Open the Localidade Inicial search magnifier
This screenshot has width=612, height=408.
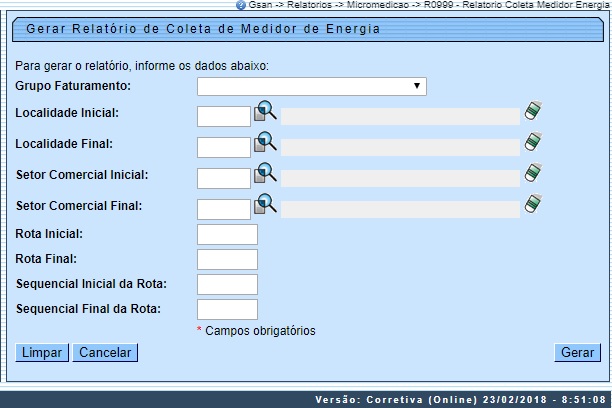tap(265, 112)
